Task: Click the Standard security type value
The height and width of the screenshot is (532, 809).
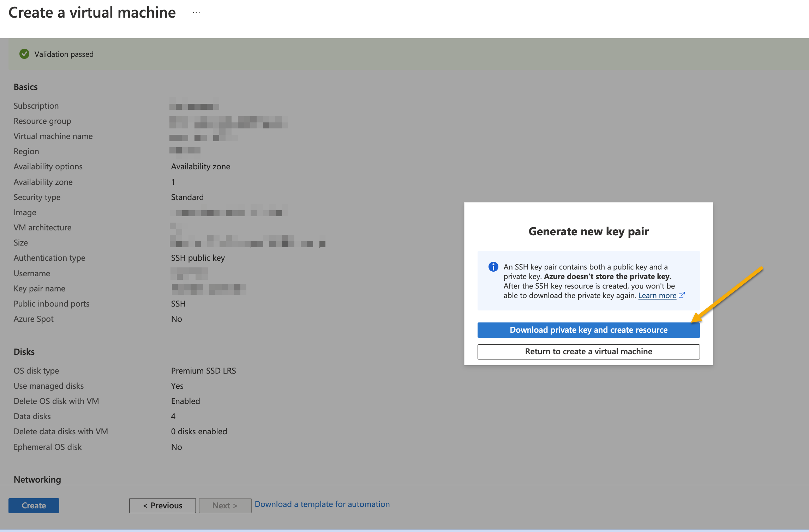Action: coord(187,197)
